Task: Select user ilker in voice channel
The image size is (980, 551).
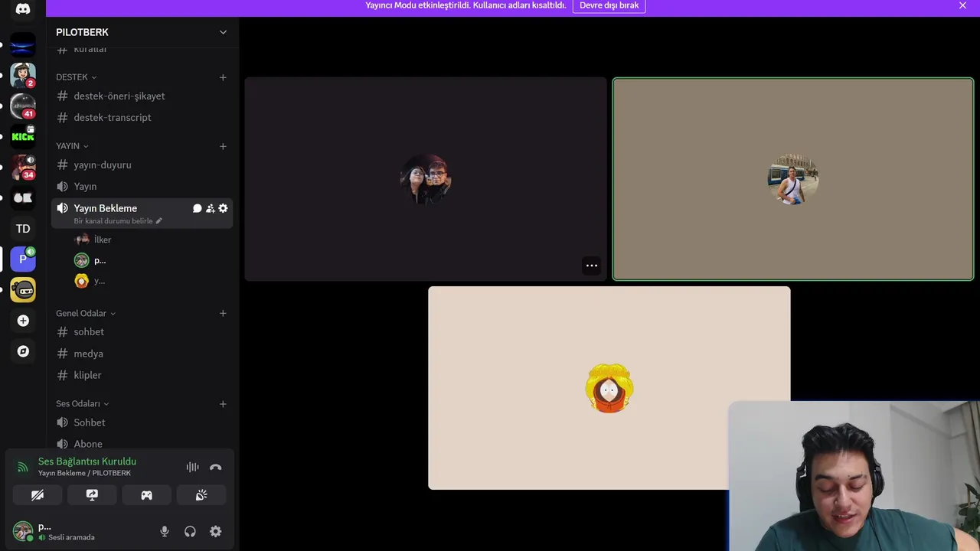Action: coord(152,240)
